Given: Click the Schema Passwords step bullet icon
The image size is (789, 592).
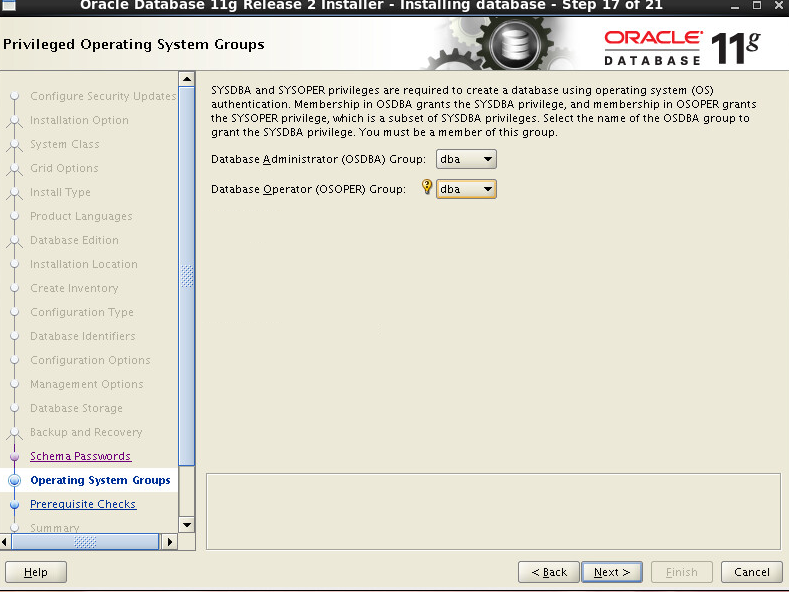Looking at the screenshot, I should [x=15, y=456].
